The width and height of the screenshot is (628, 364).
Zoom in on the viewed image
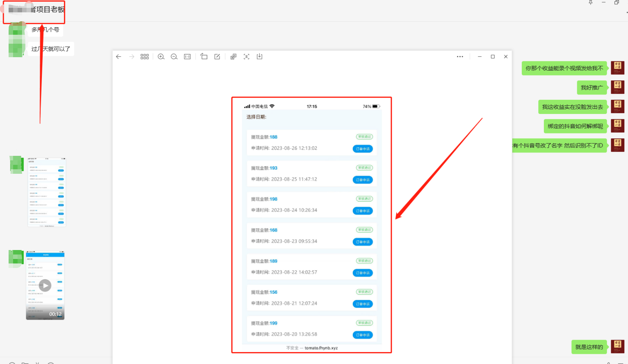coord(161,57)
